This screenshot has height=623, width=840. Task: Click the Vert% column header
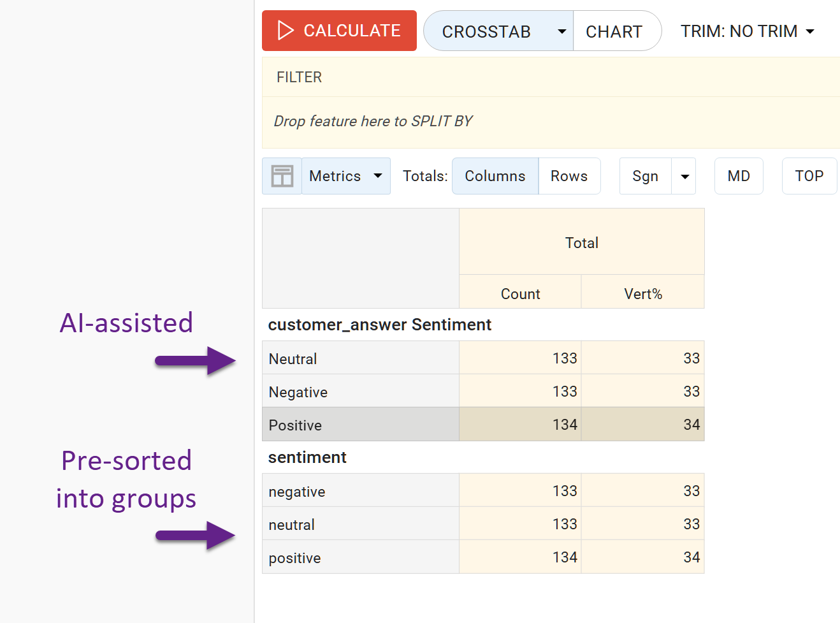tap(642, 294)
